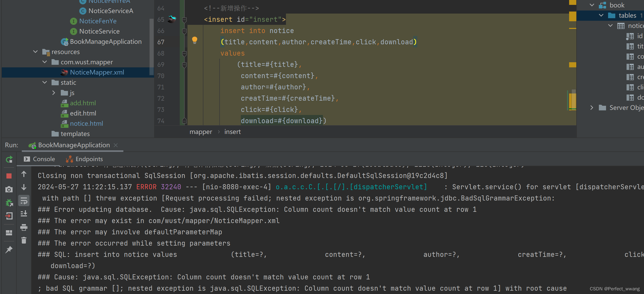Click the Rerun application icon
The height and width of the screenshot is (294, 644).
point(9,160)
